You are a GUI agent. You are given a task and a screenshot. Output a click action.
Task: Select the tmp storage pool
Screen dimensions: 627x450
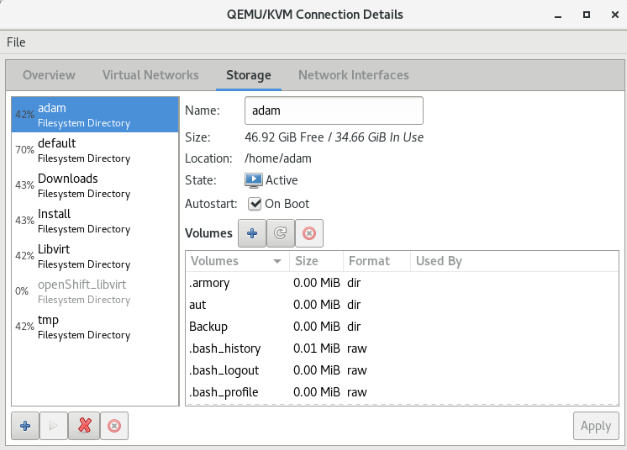(95, 326)
